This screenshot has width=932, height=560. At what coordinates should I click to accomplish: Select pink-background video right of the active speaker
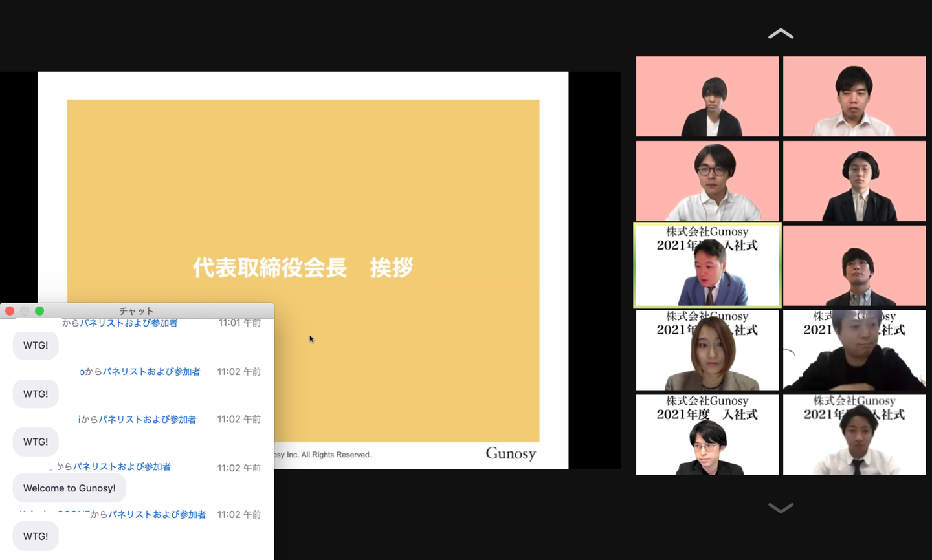(854, 266)
